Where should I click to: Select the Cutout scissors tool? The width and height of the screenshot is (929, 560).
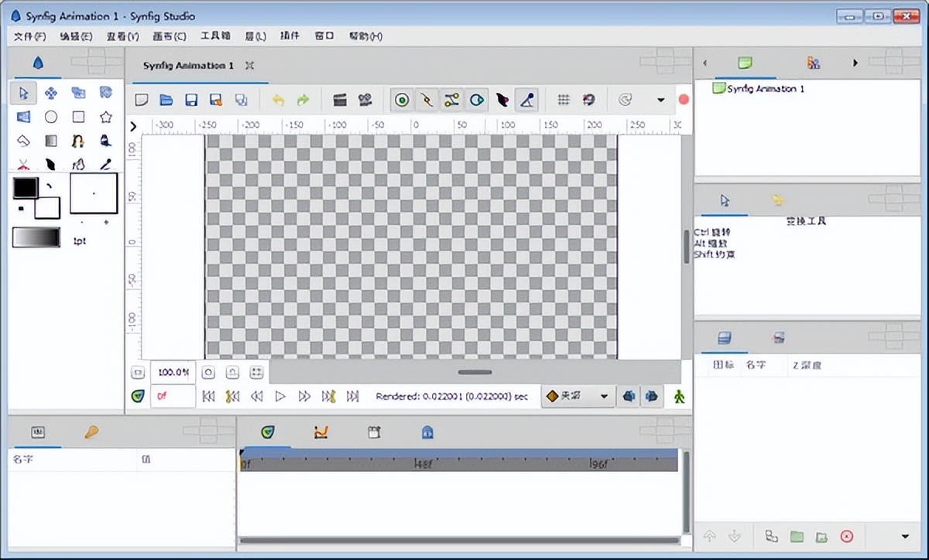[23, 164]
